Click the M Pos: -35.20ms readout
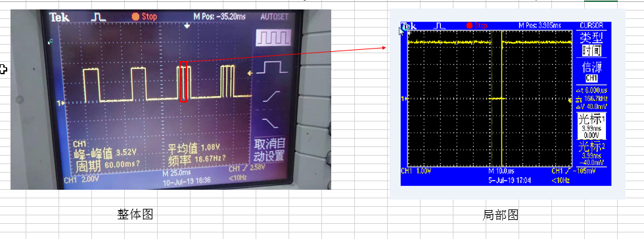This screenshot has width=644, height=239. click(219, 16)
